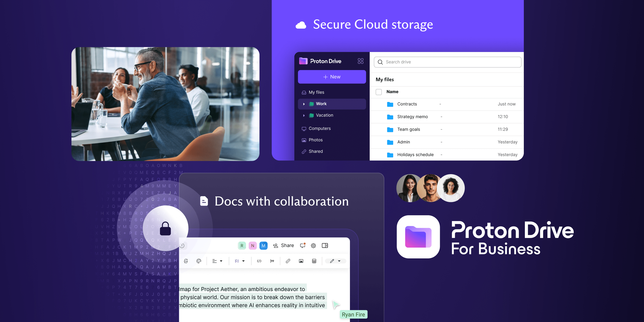Screen dimensions: 644x322
Task: Click the Strategy memo folder item
Action: pyautogui.click(x=412, y=117)
